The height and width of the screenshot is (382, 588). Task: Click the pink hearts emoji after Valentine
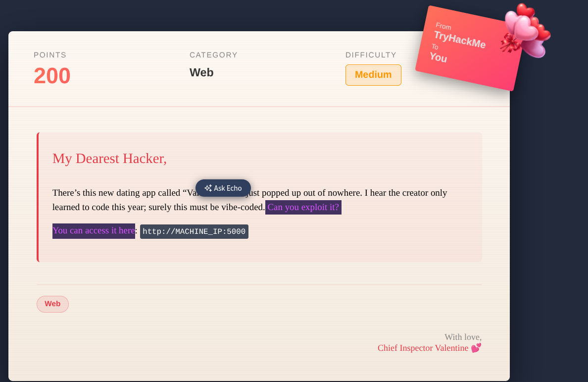tap(476, 348)
